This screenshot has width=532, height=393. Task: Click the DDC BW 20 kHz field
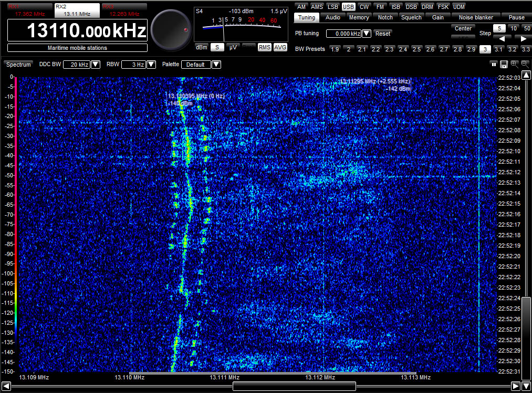pos(77,65)
